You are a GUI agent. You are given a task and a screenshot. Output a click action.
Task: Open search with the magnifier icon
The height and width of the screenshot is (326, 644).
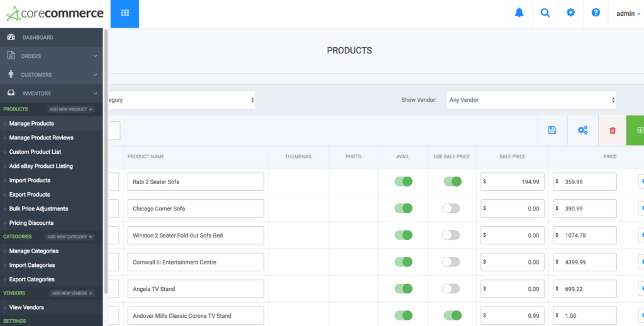(545, 13)
